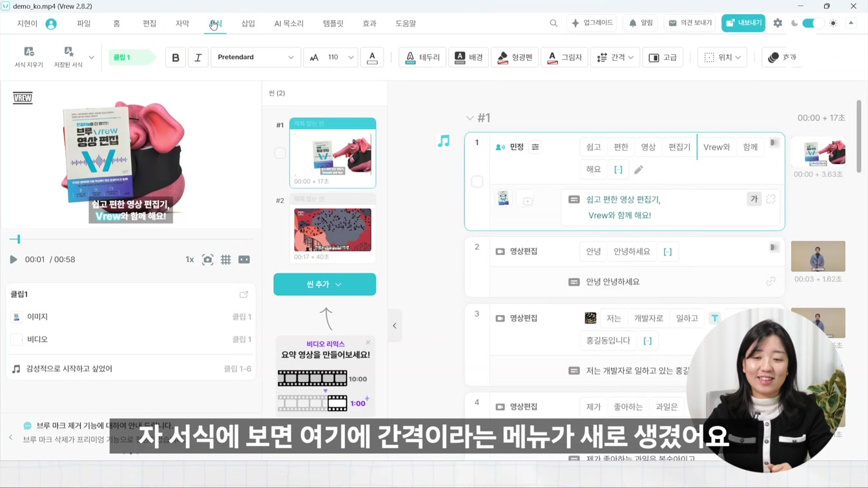Open the settings gear icon
868x488 pixels.
click(x=778, y=23)
